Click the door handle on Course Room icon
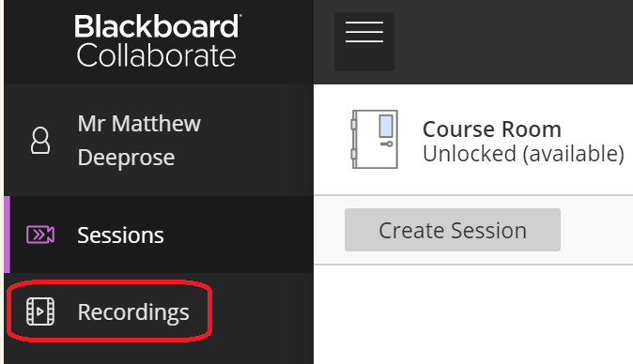The image size is (633, 364). click(x=387, y=144)
